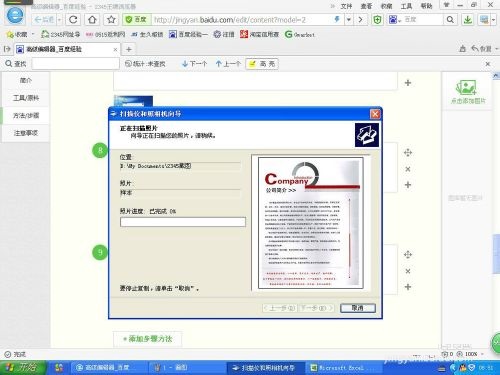Reload the page with the refresh icon
The width and height of the screenshot is (500, 375).
tap(73, 20)
